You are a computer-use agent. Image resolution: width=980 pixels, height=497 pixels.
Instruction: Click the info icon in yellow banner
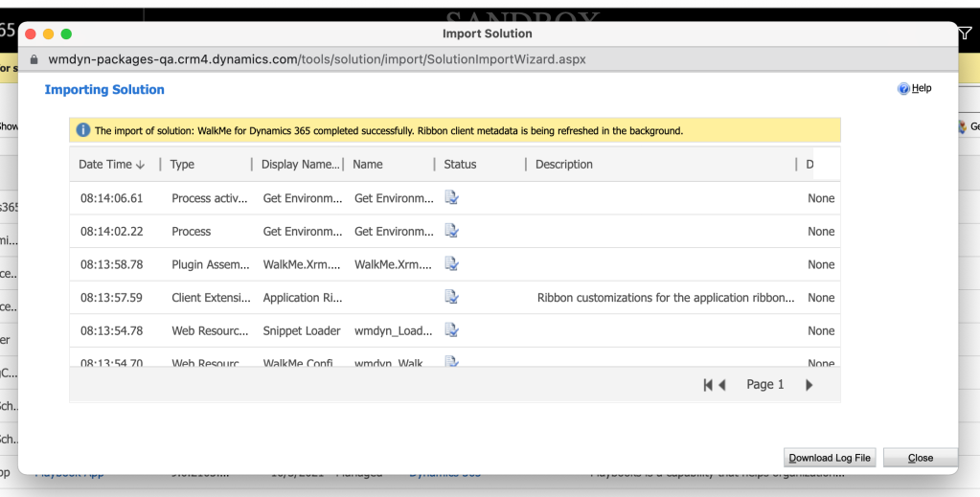coord(83,130)
